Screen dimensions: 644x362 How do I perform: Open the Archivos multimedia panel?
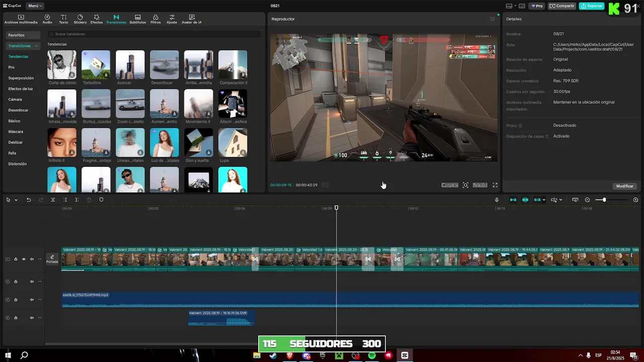(21, 19)
